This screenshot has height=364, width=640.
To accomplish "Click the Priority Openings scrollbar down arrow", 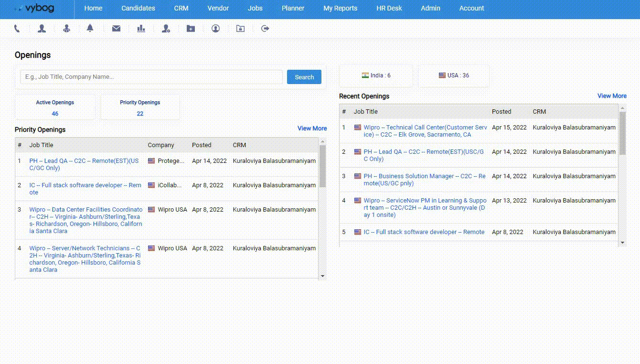I will [x=322, y=276].
